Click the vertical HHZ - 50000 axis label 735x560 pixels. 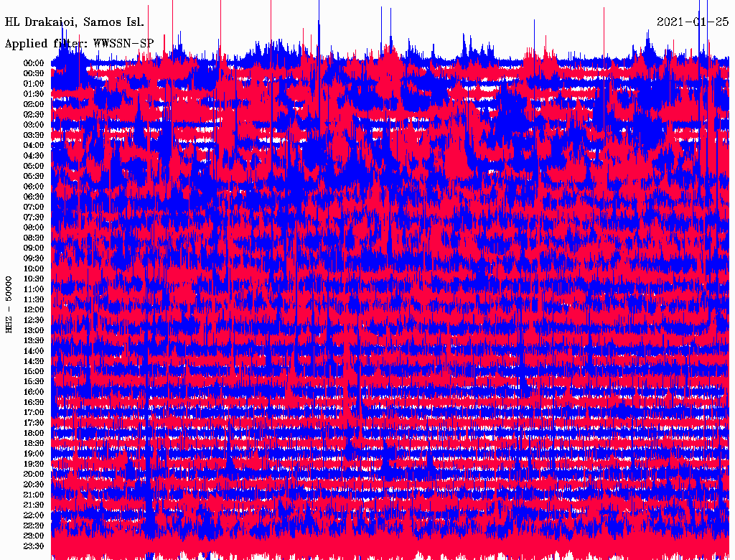(9, 304)
